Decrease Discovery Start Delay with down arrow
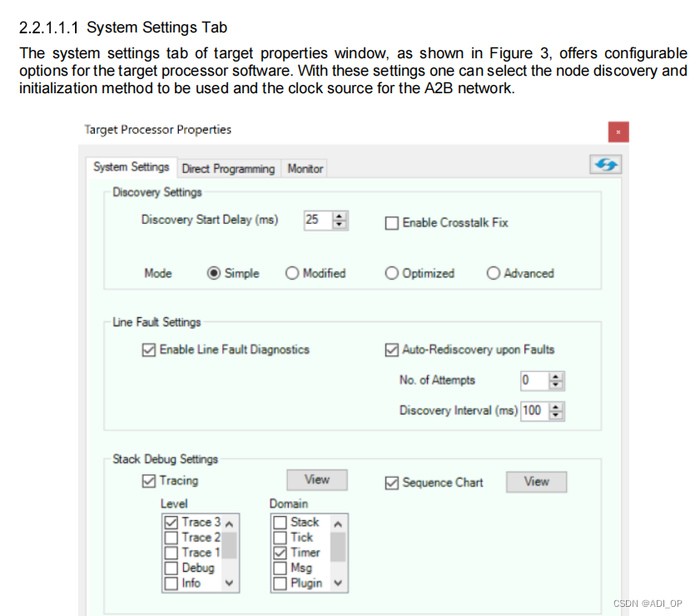 (x=340, y=224)
